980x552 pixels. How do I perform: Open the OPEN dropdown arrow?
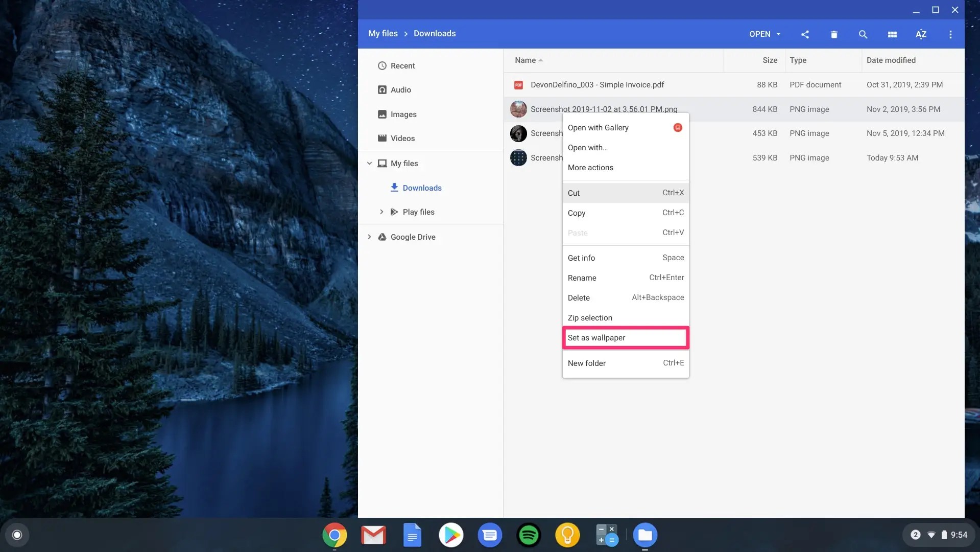778,34
